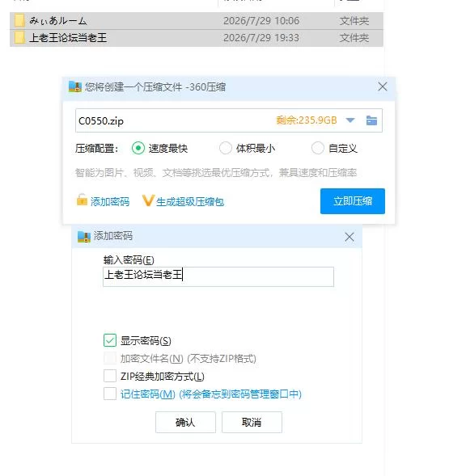This screenshot has height=476, width=449.
Task: Select the 速度最快 compression option
Action: (138, 148)
